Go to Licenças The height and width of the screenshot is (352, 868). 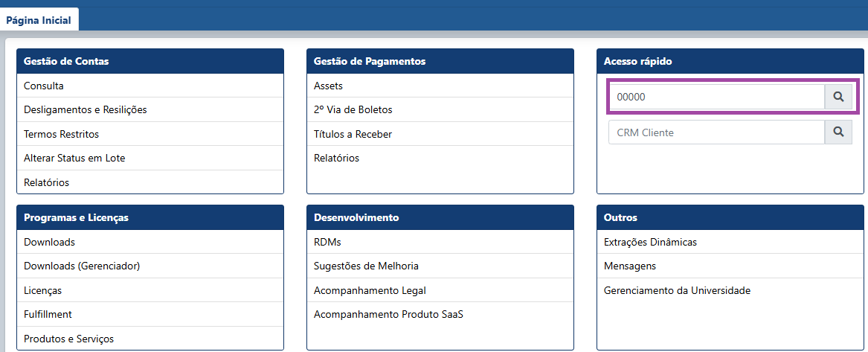pos(42,290)
